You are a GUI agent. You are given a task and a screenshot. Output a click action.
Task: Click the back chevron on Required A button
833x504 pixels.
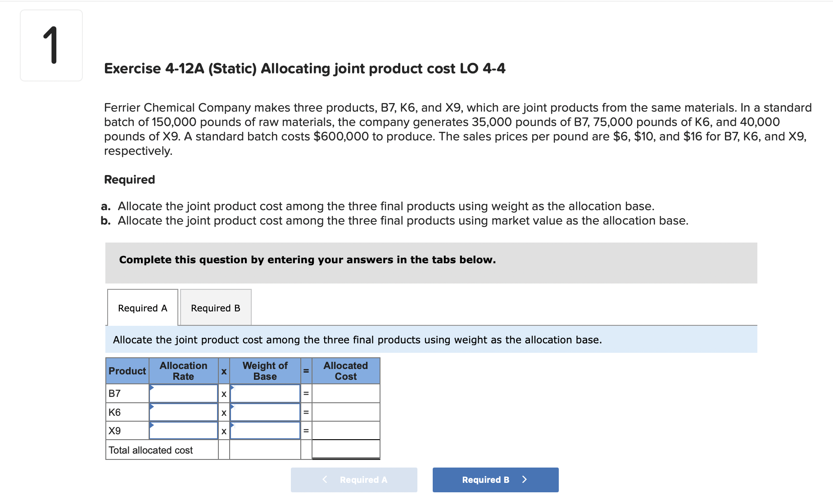tap(325, 479)
